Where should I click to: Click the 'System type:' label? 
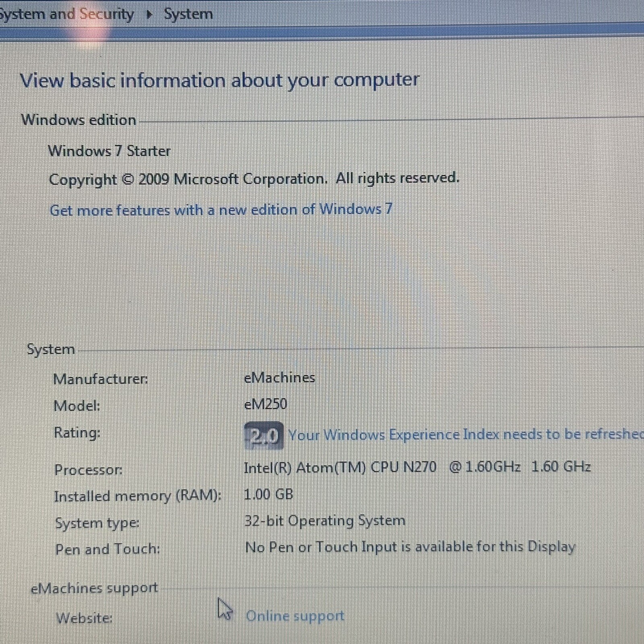click(97, 523)
